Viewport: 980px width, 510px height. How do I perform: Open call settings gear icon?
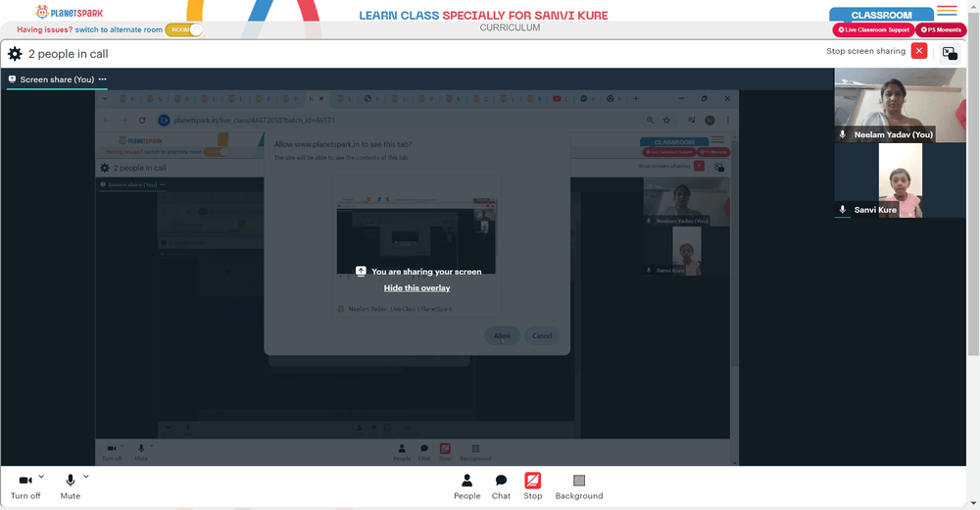coord(15,54)
